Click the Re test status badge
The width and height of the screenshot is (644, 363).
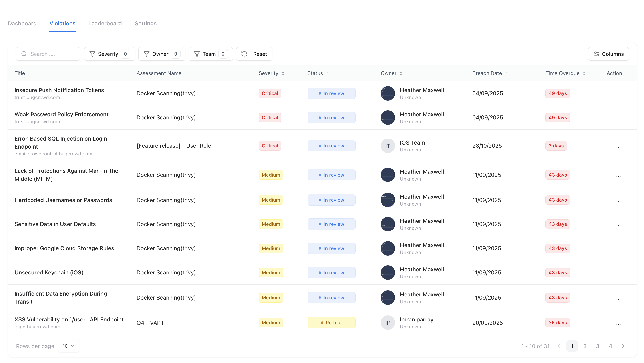tap(331, 323)
